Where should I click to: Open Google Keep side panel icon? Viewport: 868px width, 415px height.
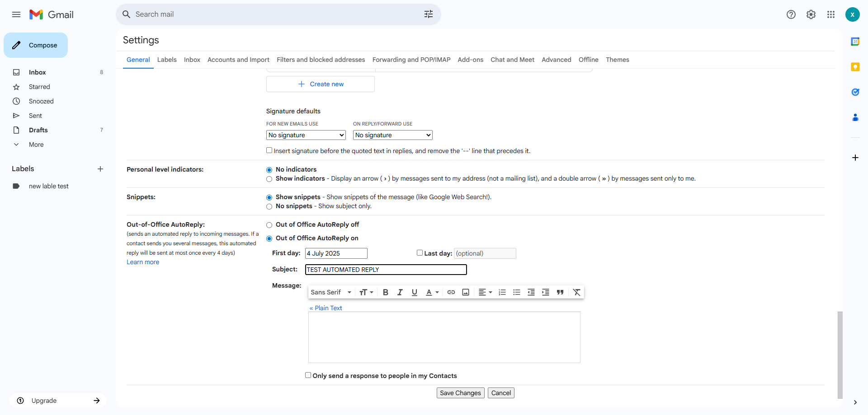855,67
